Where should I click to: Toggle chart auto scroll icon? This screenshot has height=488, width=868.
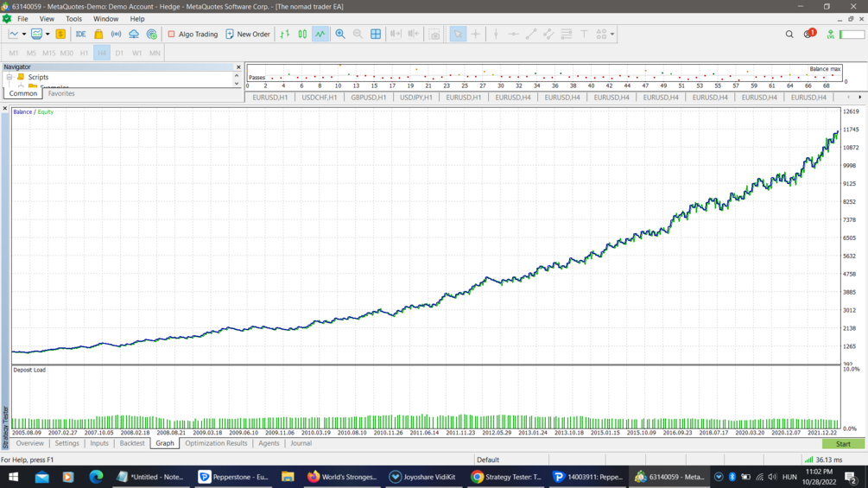(396, 35)
